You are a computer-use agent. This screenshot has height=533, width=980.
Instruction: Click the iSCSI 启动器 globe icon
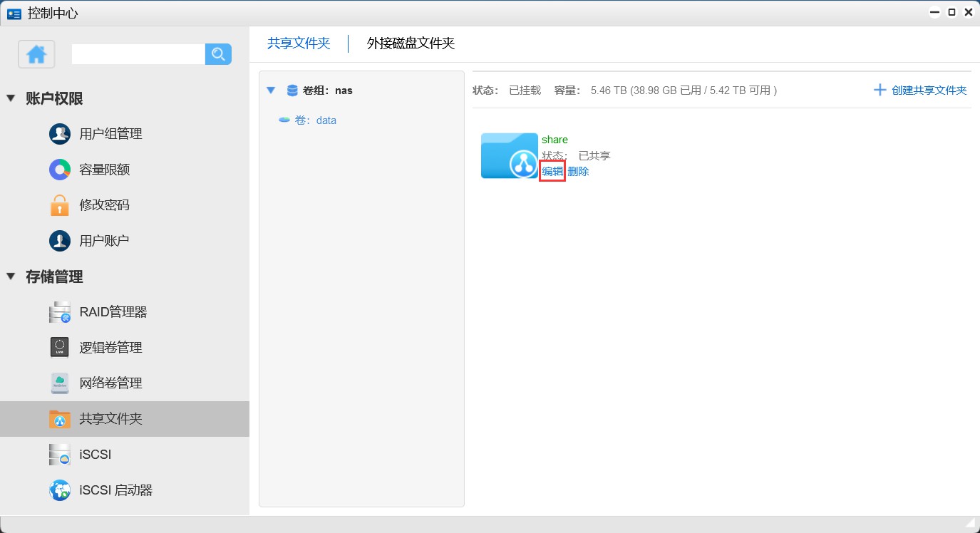pyautogui.click(x=60, y=490)
